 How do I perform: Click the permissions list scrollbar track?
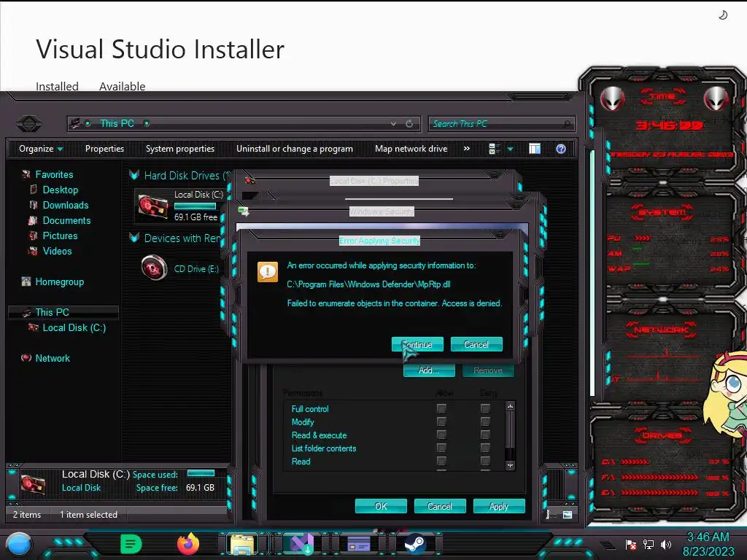point(510,435)
